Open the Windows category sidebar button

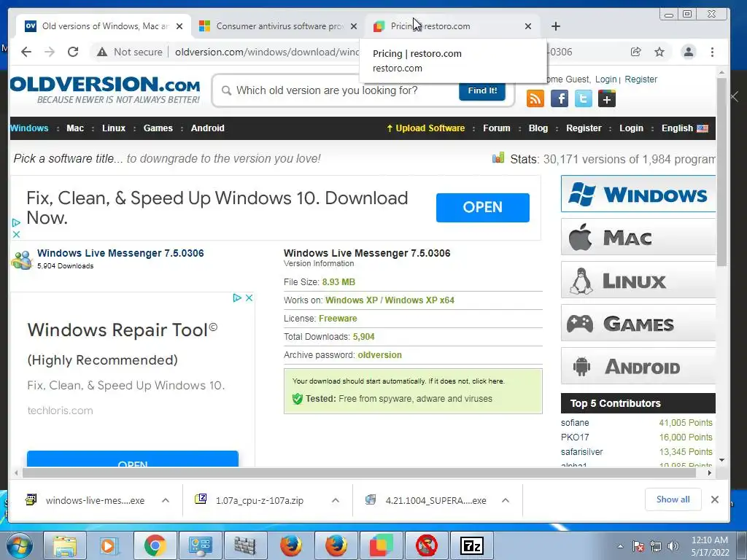(638, 194)
